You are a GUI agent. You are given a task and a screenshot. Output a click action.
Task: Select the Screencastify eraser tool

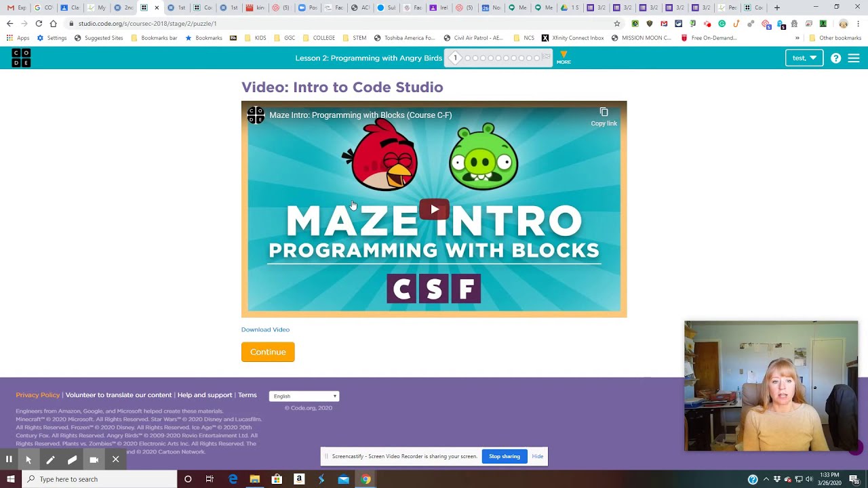point(72,460)
